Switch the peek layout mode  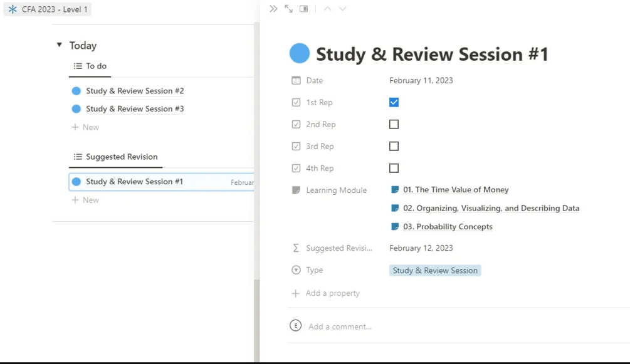pyautogui.click(x=304, y=9)
